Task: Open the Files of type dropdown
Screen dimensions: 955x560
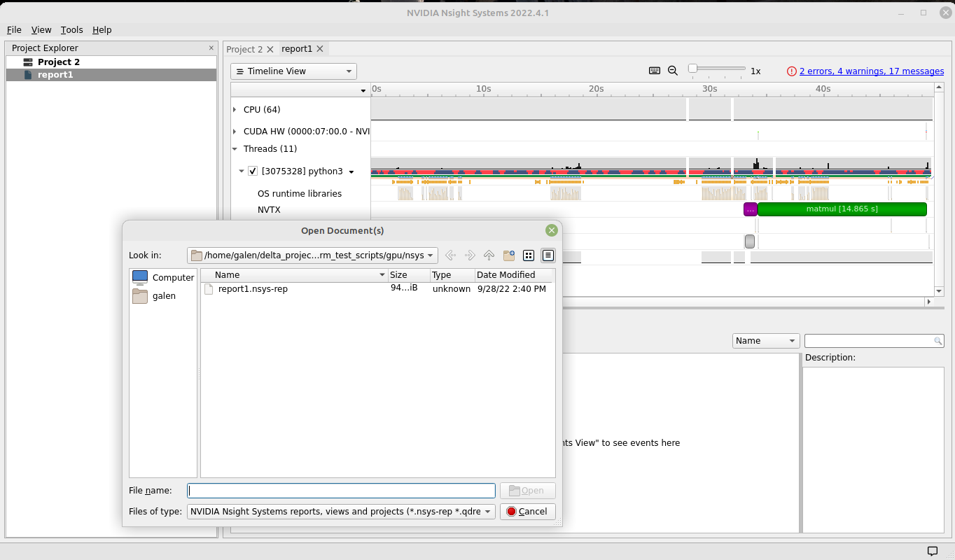Action: point(341,512)
